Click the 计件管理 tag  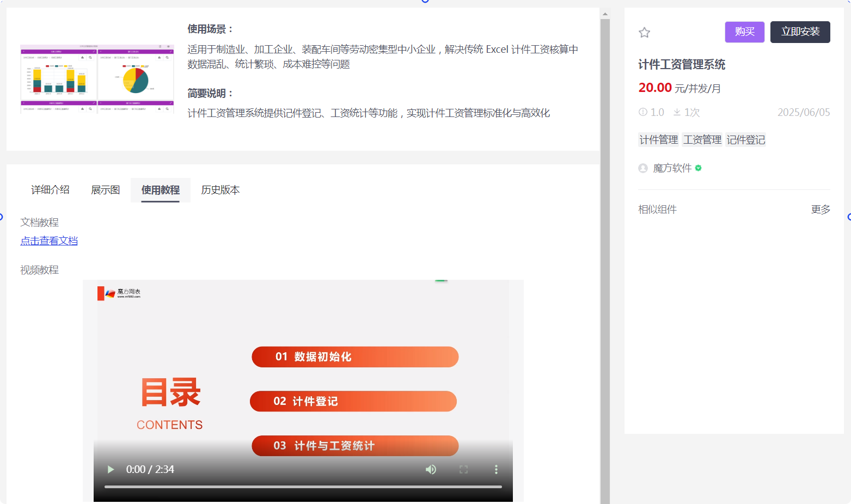658,140
